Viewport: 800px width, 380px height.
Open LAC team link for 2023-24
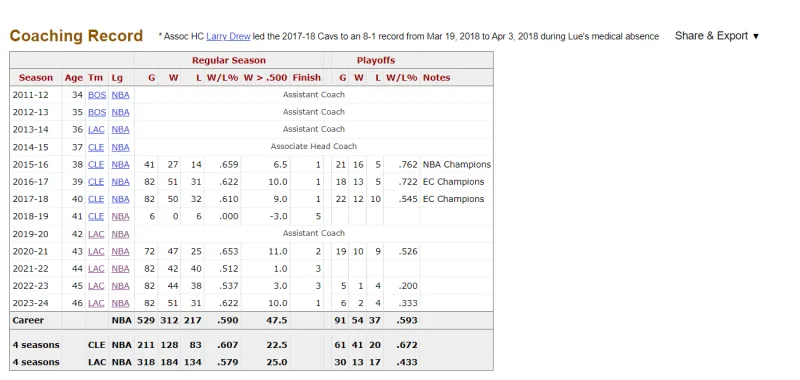coord(96,303)
